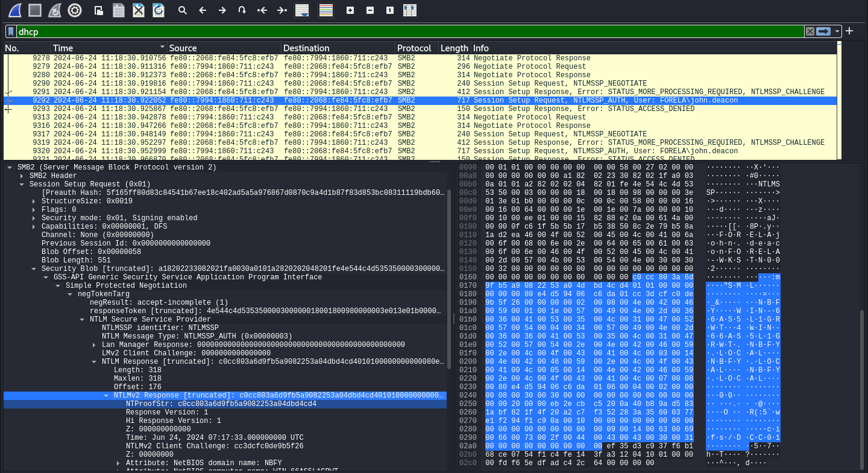Save this capture file

119,10
